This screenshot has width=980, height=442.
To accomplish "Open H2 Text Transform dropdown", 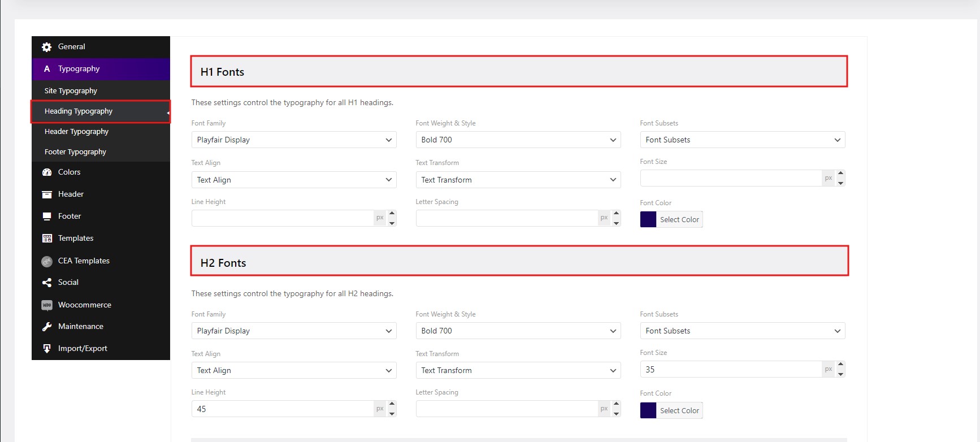I will click(x=518, y=370).
